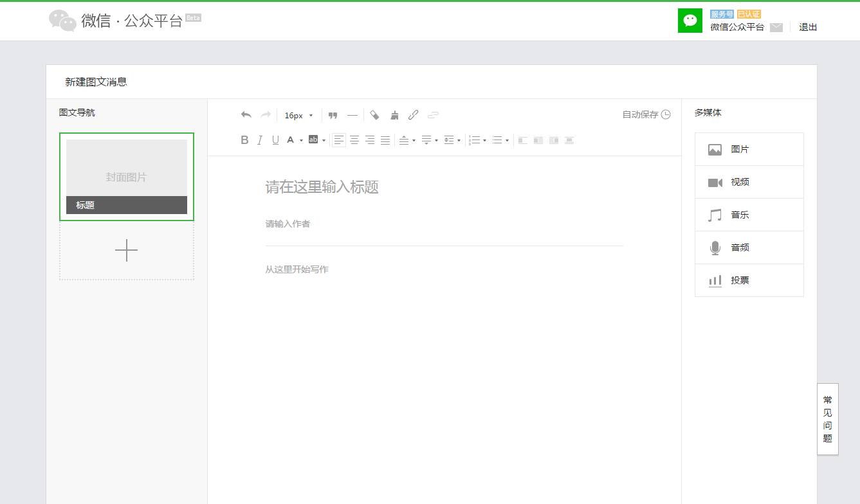Toggle underline formatting
The width and height of the screenshot is (860, 504).
275,140
